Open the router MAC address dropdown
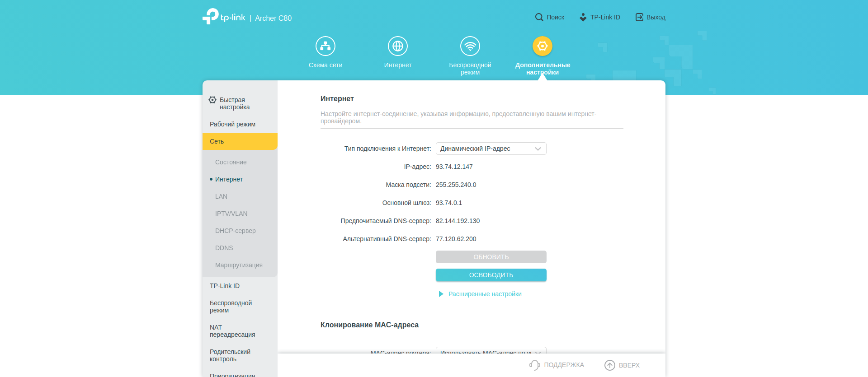Image resolution: width=868 pixels, height=377 pixels. (x=491, y=350)
